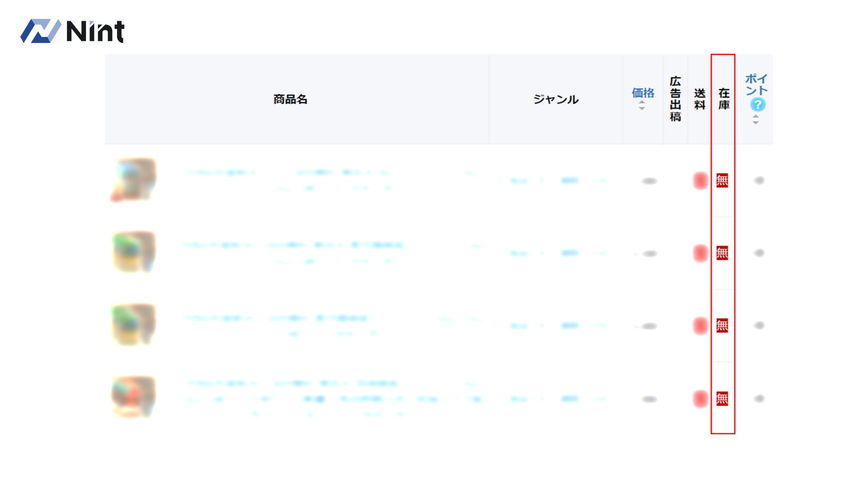
Task: Click the ジャンル column header
Action: pos(556,99)
